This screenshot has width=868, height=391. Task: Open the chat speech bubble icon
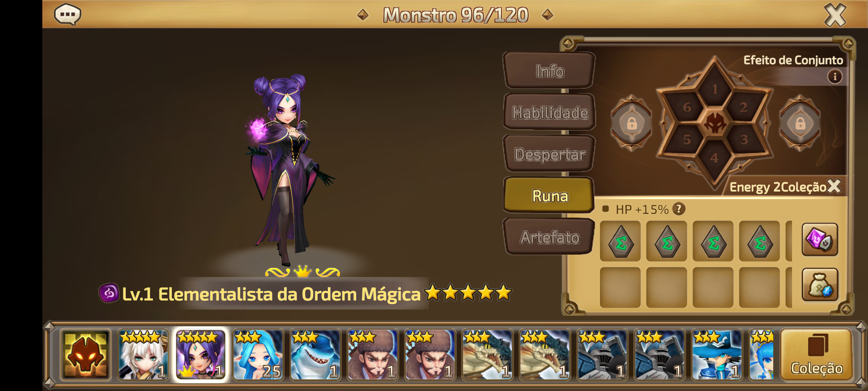(67, 14)
